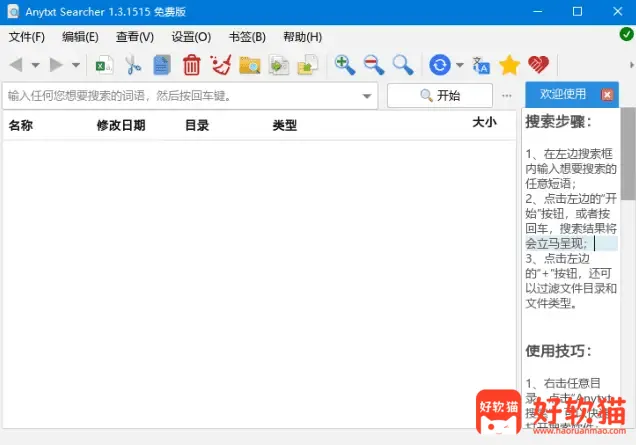Click the red broom clear icon
The width and height of the screenshot is (636, 445).
coord(221,65)
